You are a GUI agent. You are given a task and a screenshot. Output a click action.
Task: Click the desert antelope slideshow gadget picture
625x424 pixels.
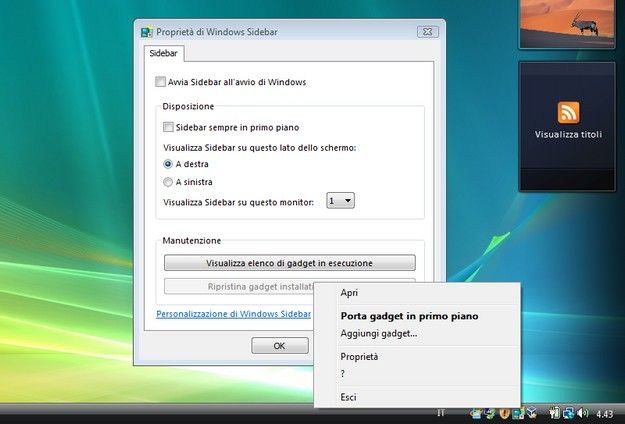coord(567,23)
